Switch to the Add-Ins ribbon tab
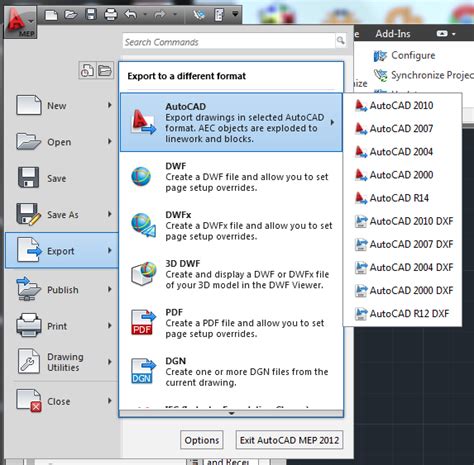Image resolution: width=474 pixels, height=465 pixels. coord(393,34)
